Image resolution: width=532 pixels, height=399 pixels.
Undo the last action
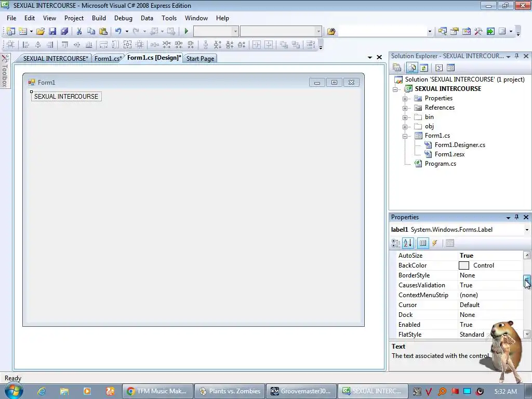(x=118, y=31)
